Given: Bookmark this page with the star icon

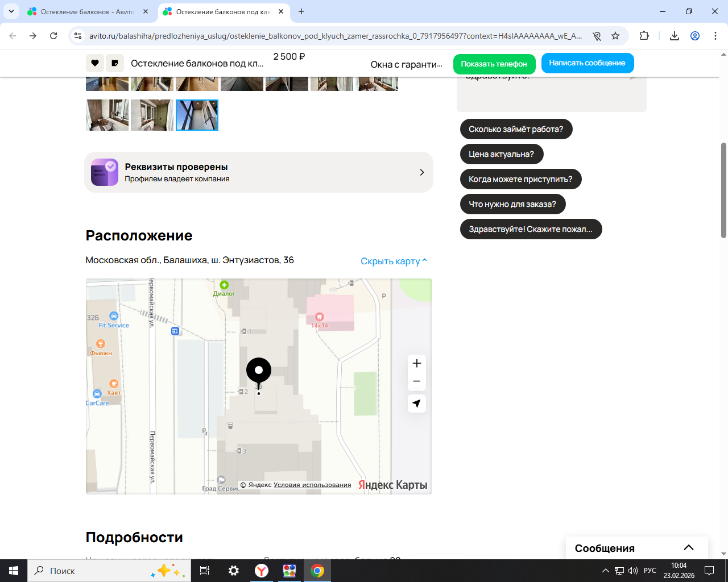Looking at the screenshot, I should coord(615,36).
